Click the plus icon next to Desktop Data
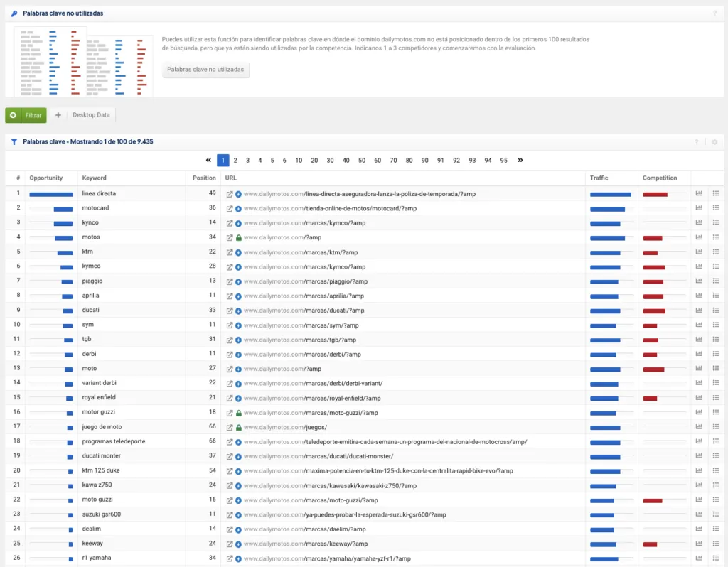Screen dimensions: 728x567 point(58,115)
